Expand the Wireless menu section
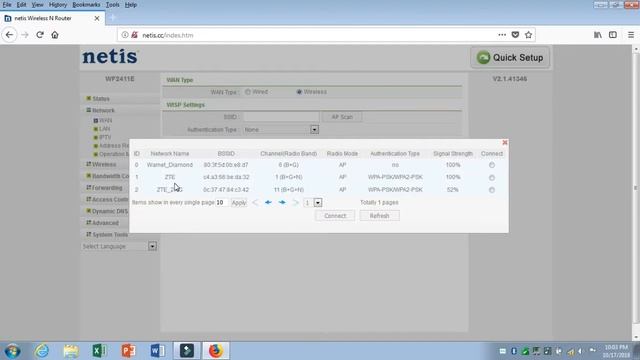This screenshot has width=640, height=360. click(104, 164)
